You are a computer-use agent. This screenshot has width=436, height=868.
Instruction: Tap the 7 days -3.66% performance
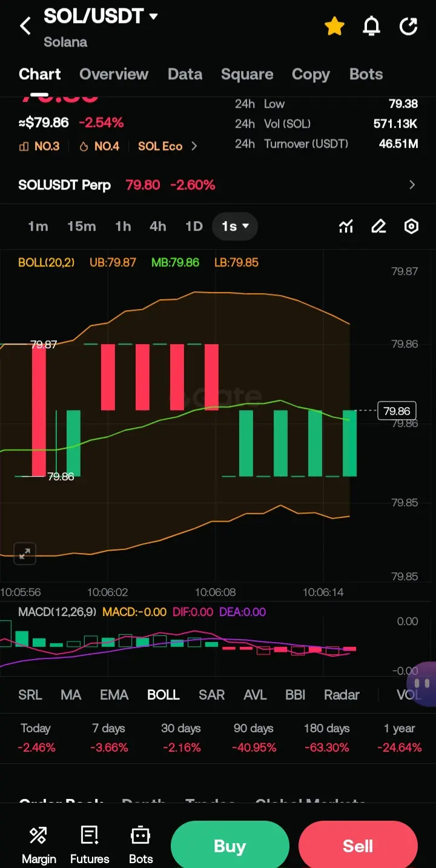(109, 738)
